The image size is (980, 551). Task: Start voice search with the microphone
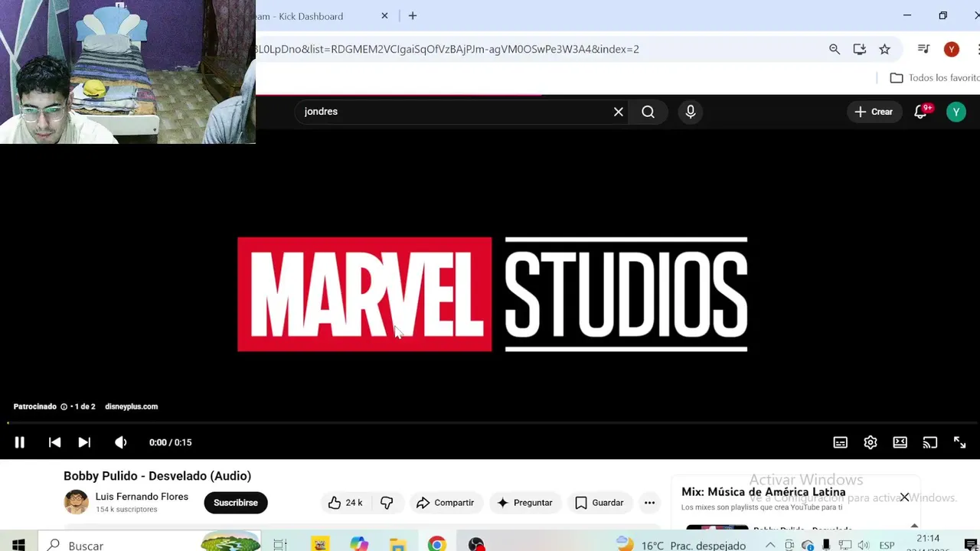(x=691, y=112)
